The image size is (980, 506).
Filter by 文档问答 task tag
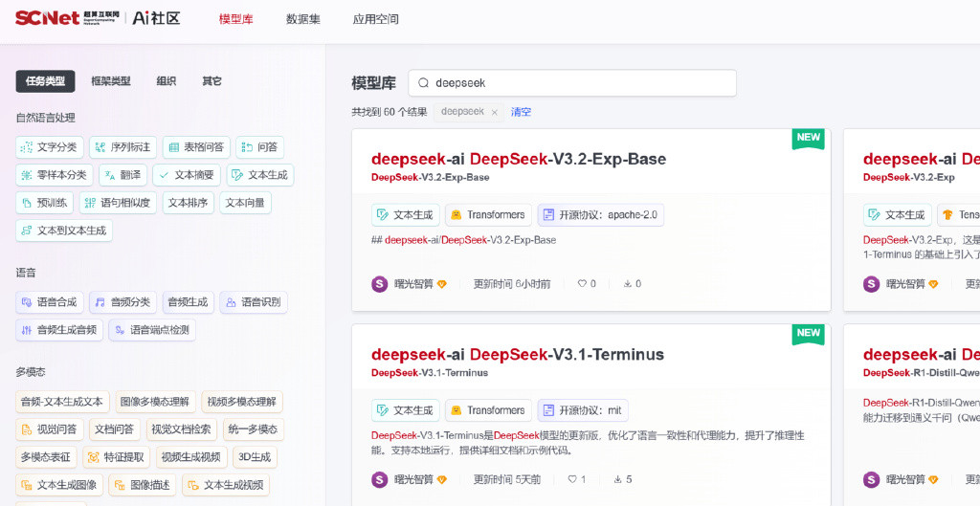[115, 429]
